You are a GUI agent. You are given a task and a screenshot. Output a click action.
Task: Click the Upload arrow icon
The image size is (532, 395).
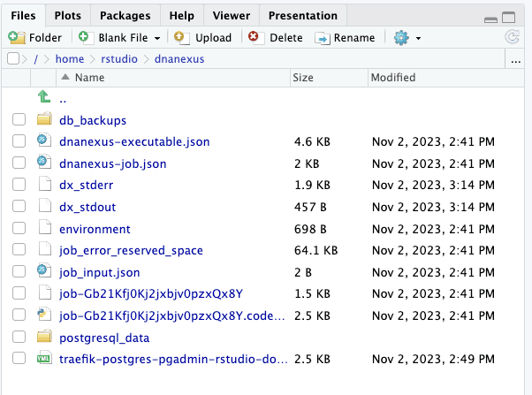(181, 37)
